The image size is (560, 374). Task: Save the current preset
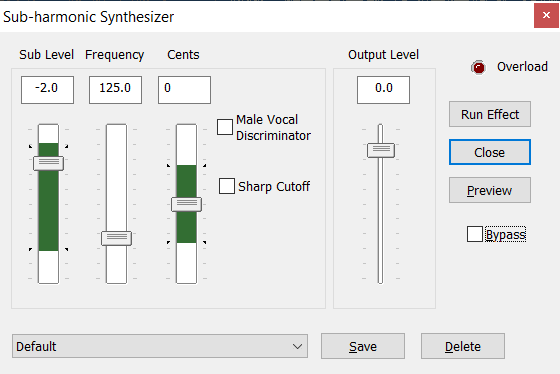pyautogui.click(x=363, y=346)
